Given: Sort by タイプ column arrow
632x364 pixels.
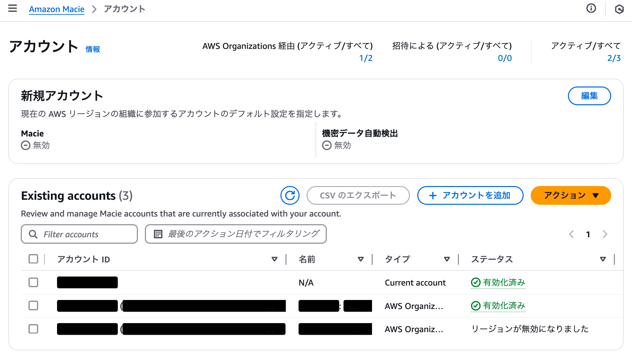Looking at the screenshot, I should 447,259.
